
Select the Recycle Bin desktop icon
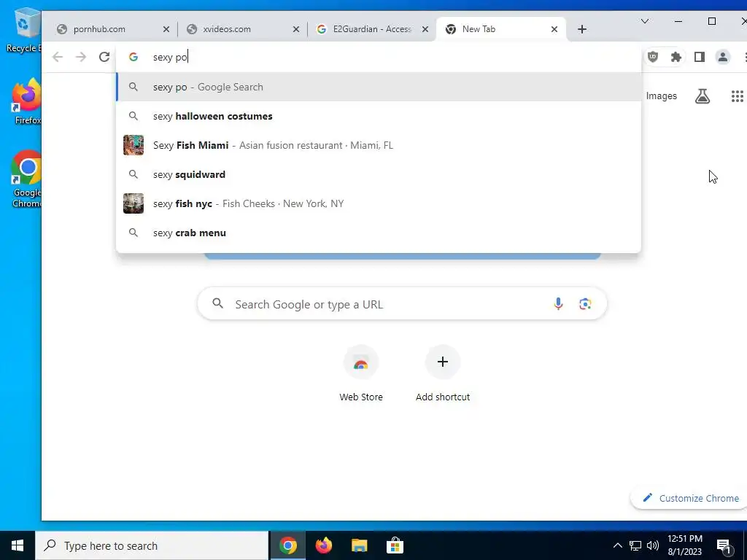tap(24, 30)
